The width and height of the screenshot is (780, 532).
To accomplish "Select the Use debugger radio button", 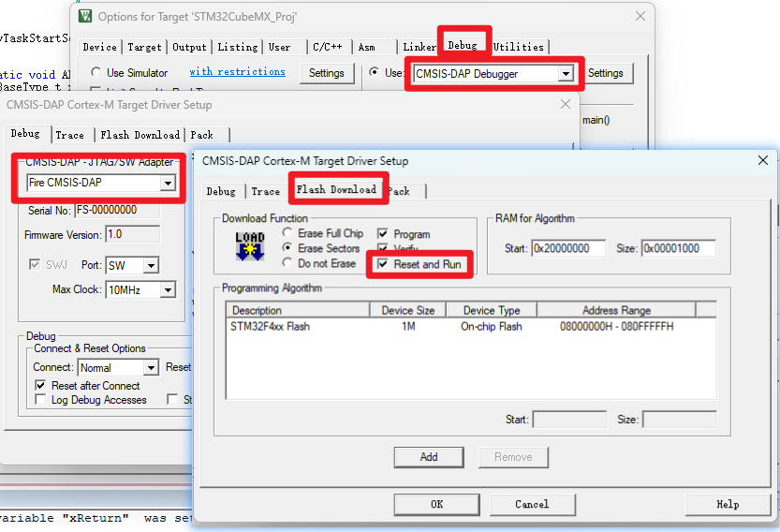I will (375, 72).
